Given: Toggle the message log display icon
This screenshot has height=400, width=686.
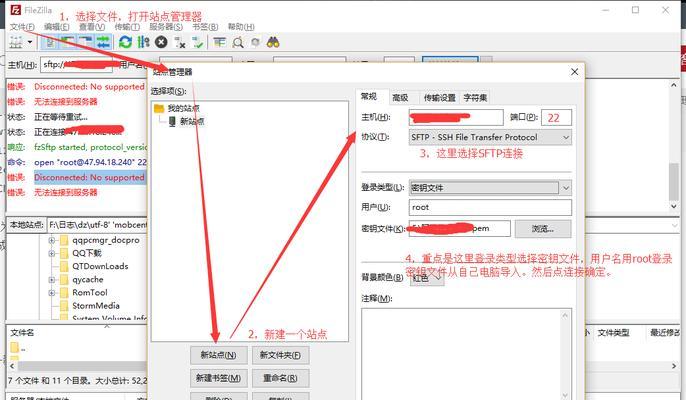Looking at the screenshot, I should coord(49,42).
